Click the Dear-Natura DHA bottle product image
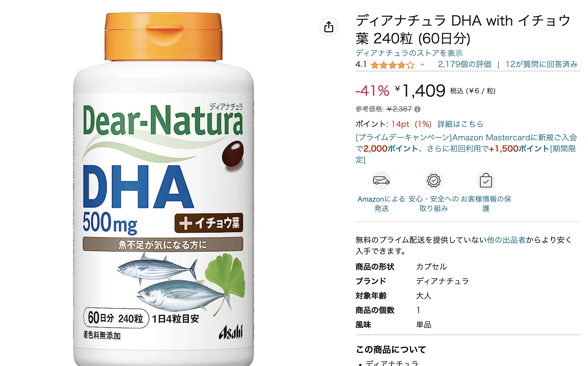This screenshot has height=366, width=588. (x=163, y=189)
